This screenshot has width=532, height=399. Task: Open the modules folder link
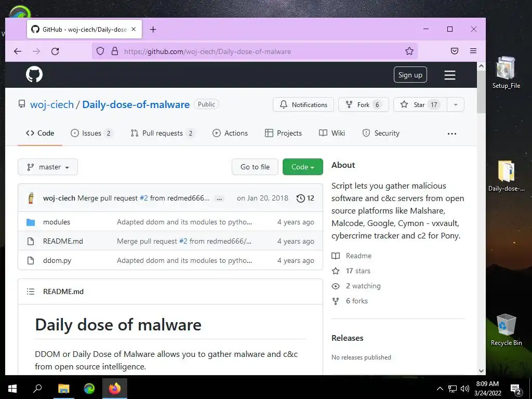click(57, 222)
